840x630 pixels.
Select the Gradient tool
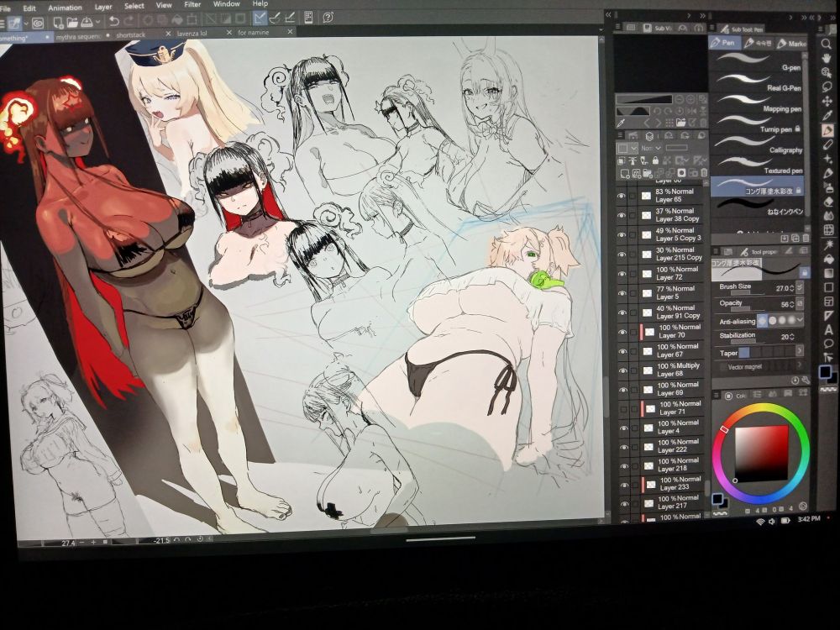point(828,273)
